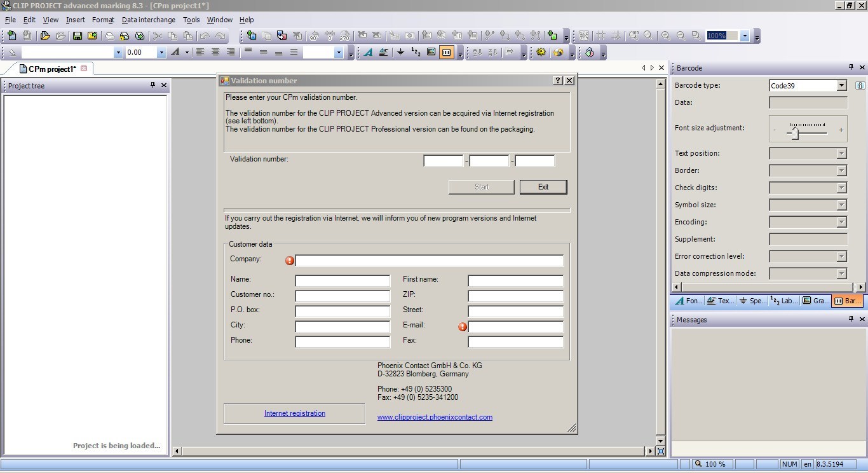Click the Save As icon next to Save
This screenshot has height=473, width=868.
pos(93,36)
